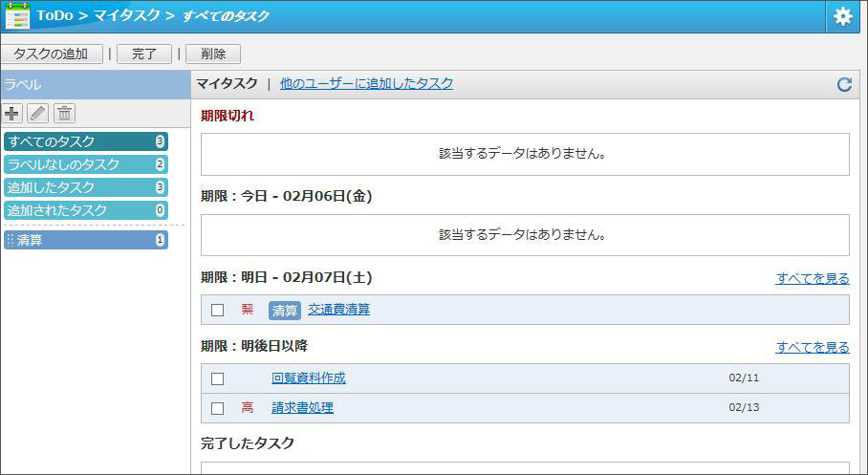Image resolution: width=868 pixels, height=475 pixels.
Task: Open the settings gear menu
Action: (x=842, y=16)
